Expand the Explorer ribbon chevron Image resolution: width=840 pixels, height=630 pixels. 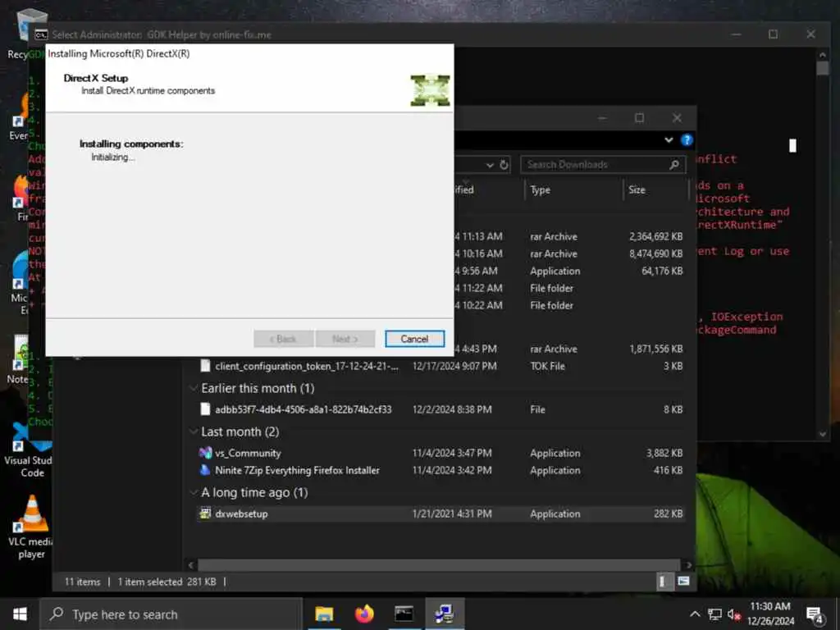point(669,140)
